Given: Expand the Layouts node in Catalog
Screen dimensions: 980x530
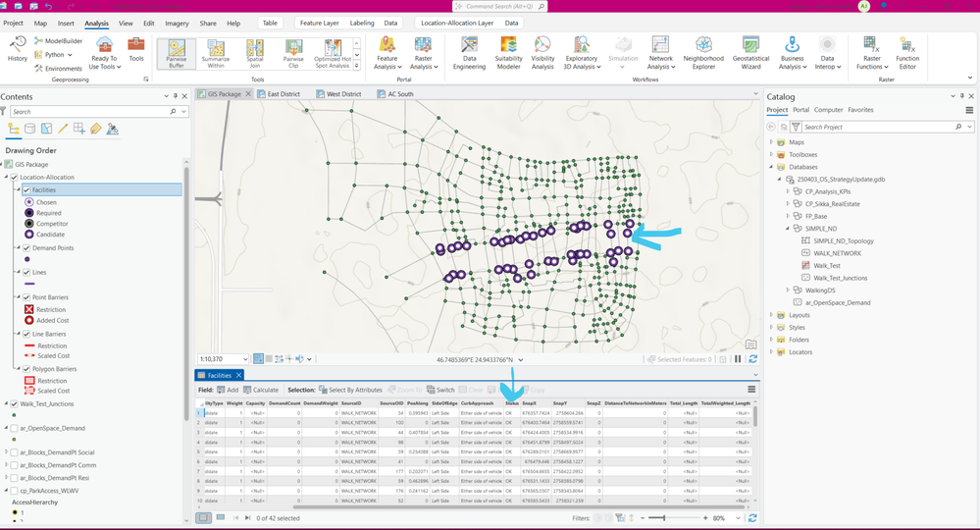Looking at the screenshot, I should (772, 315).
